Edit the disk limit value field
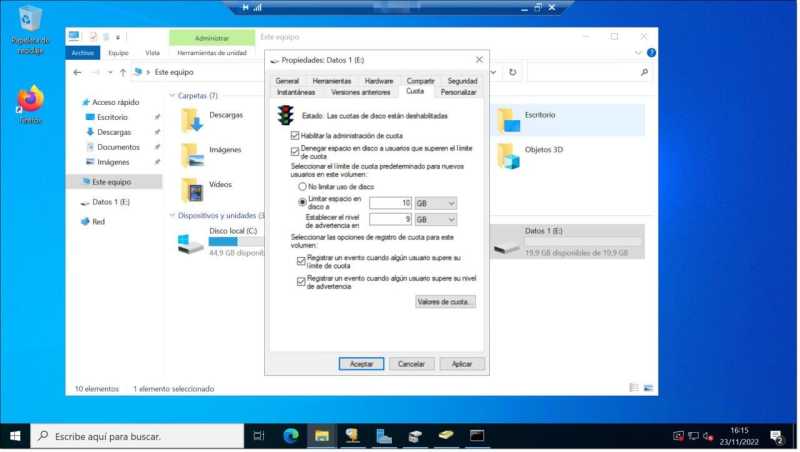The width and height of the screenshot is (800, 452). coord(390,203)
